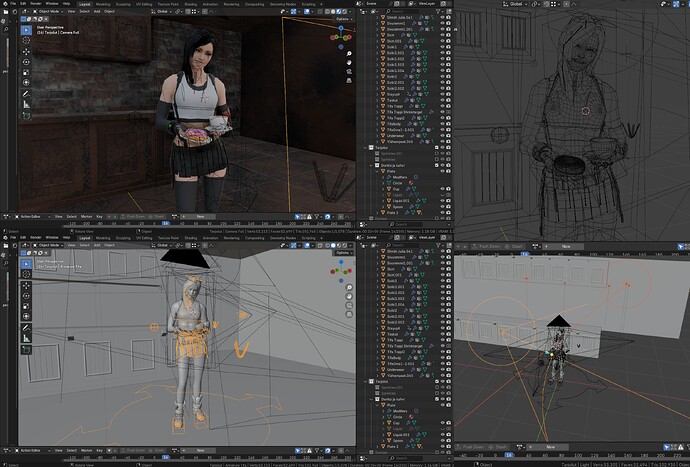Viewport: 690px width, 467px height.
Task: Switch to solid shading in the top viewport header
Action: coord(333,11)
